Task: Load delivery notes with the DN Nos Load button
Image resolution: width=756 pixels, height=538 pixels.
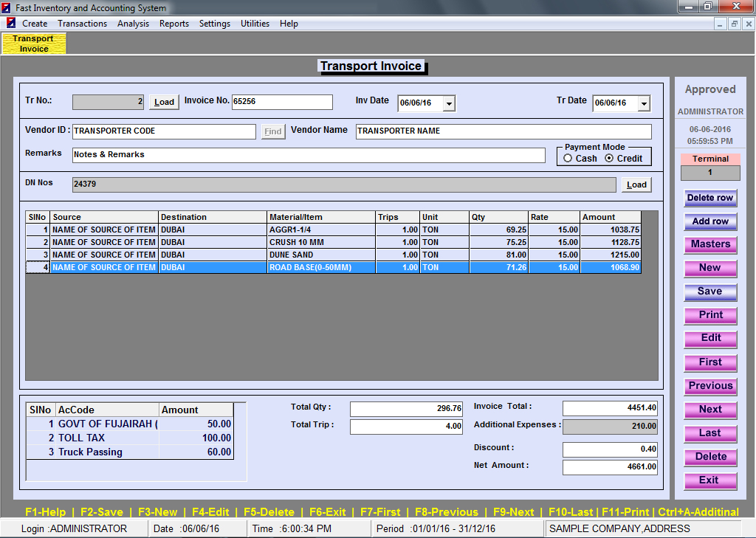Action: click(x=636, y=185)
